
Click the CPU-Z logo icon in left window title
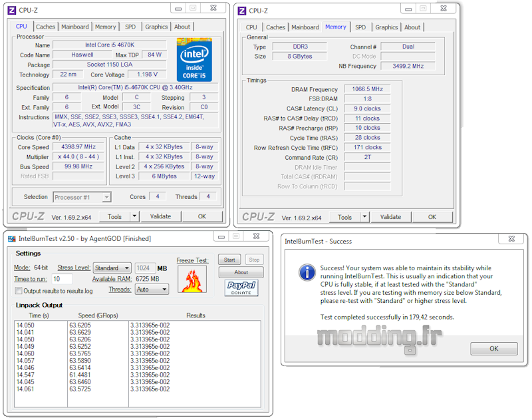pos(11,10)
